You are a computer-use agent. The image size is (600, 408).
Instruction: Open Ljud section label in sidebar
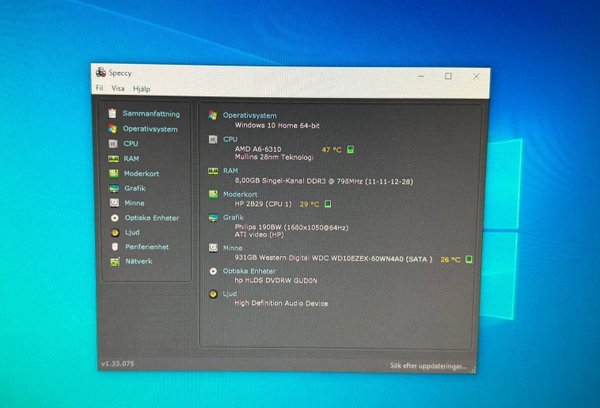click(x=132, y=232)
